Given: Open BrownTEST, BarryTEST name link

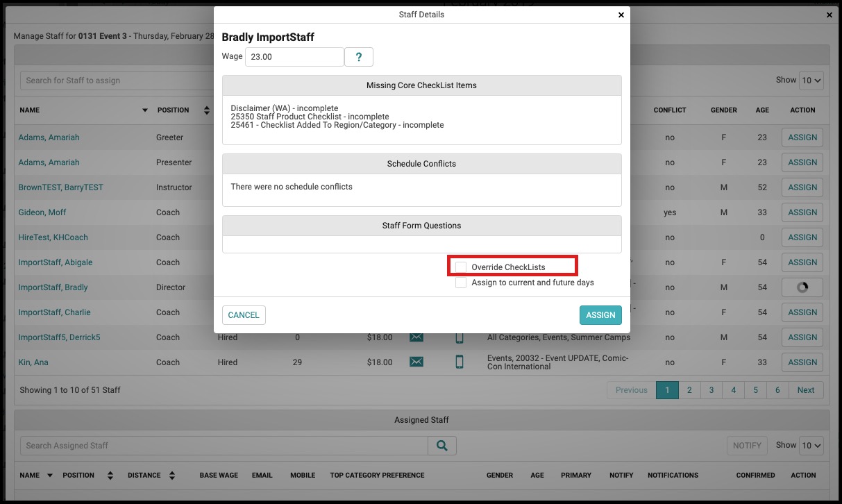Looking at the screenshot, I should tap(60, 187).
